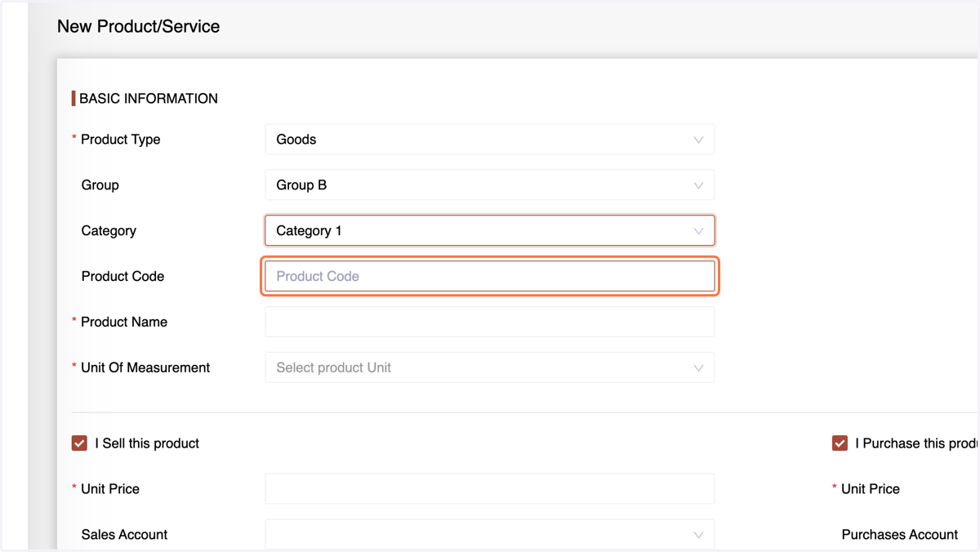980x552 pixels.
Task: Open the Sales Account dropdown
Action: 490,535
